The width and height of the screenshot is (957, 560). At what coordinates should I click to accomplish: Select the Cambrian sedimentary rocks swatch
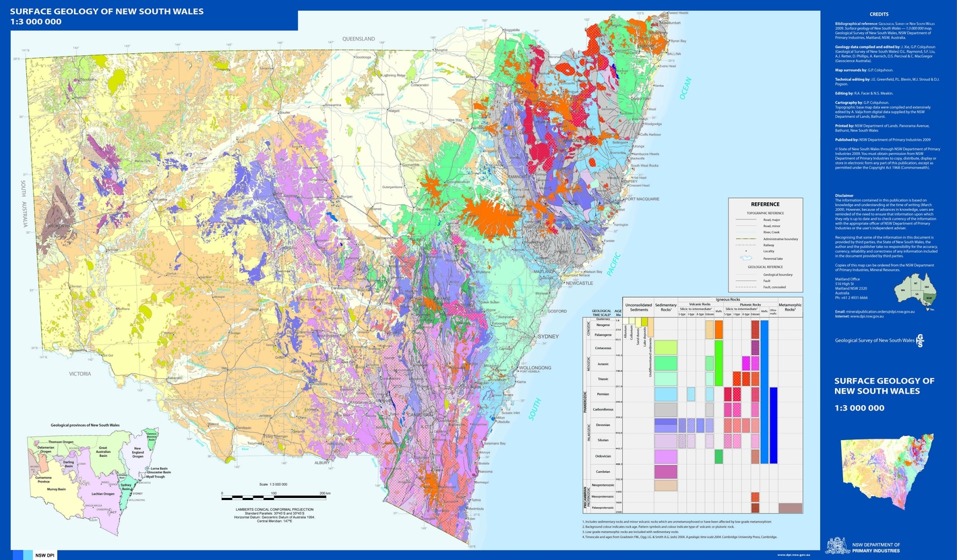(665, 471)
